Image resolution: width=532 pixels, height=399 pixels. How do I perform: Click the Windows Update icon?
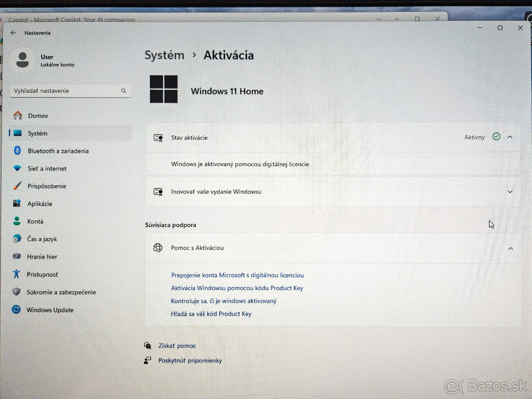17,310
